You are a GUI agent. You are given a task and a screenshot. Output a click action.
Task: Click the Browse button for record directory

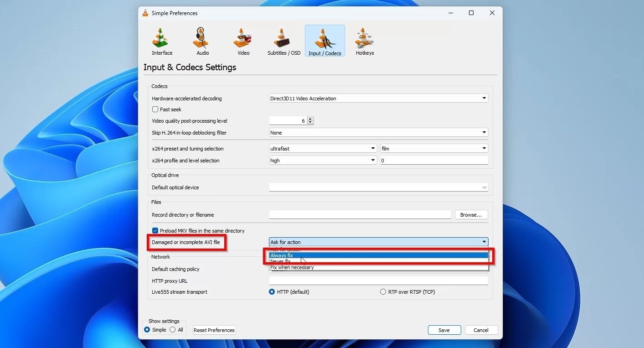471,214
